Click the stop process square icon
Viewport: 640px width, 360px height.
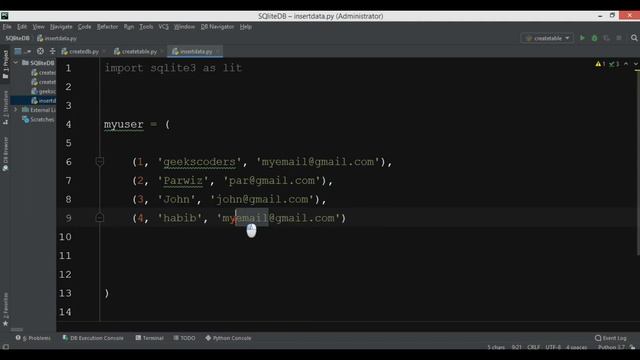(x=619, y=38)
